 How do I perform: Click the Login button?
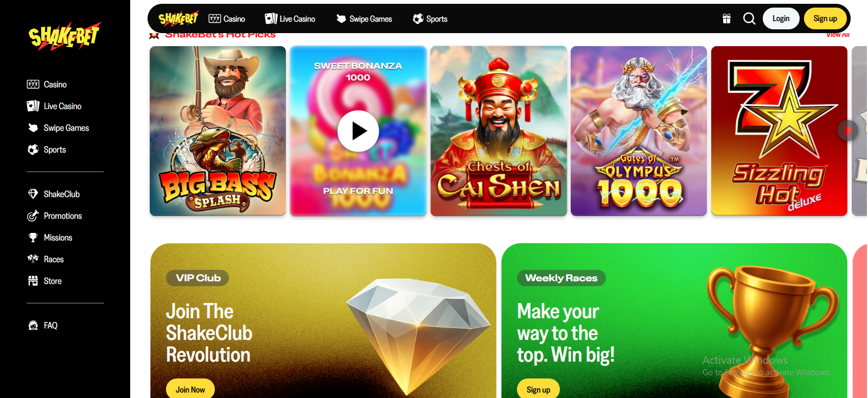pos(781,18)
